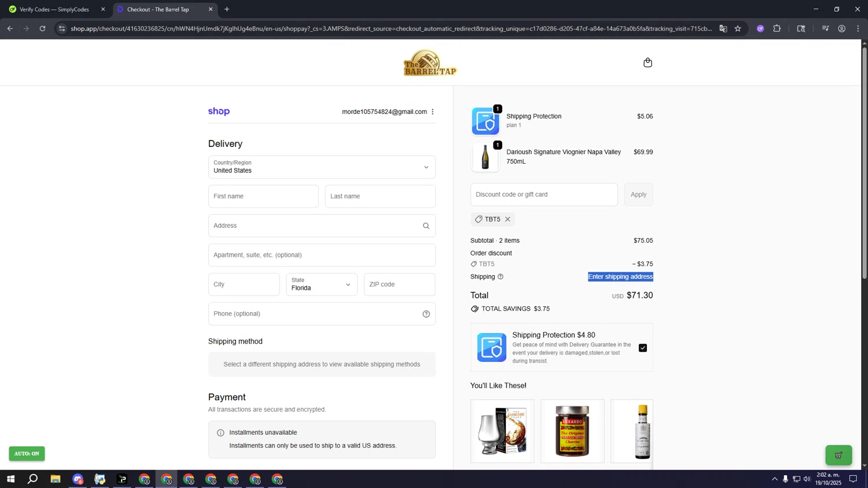Open the media control icon in toolbar
Screen dimensions: 868x488
tap(825, 28)
